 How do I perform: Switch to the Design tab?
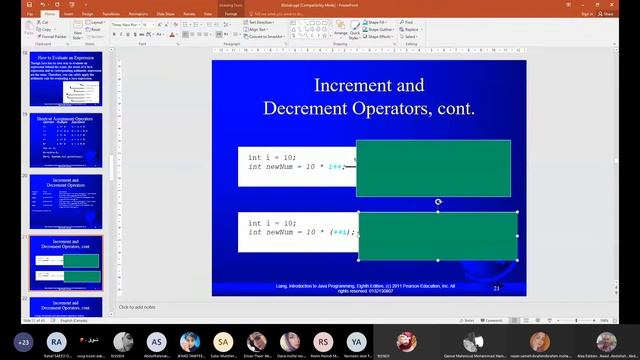(x=87, y=14)
